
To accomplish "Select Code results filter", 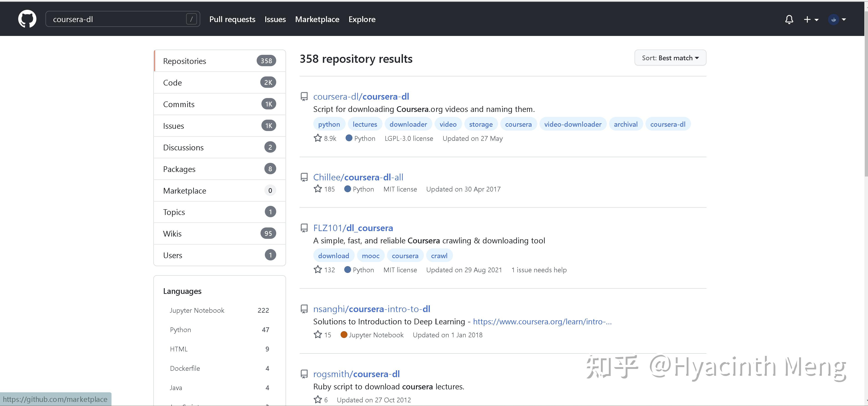I will (220, 83).
